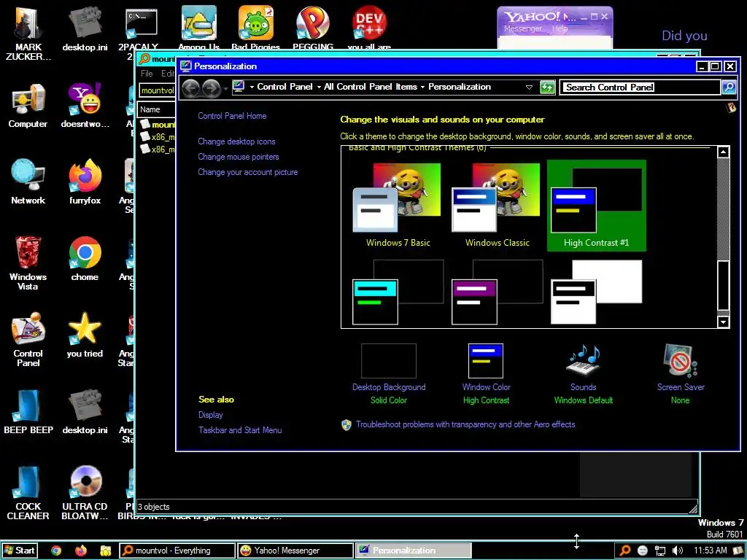
Task: Select the BEEP BEEP desktop icon
Action: click(28, 412)
